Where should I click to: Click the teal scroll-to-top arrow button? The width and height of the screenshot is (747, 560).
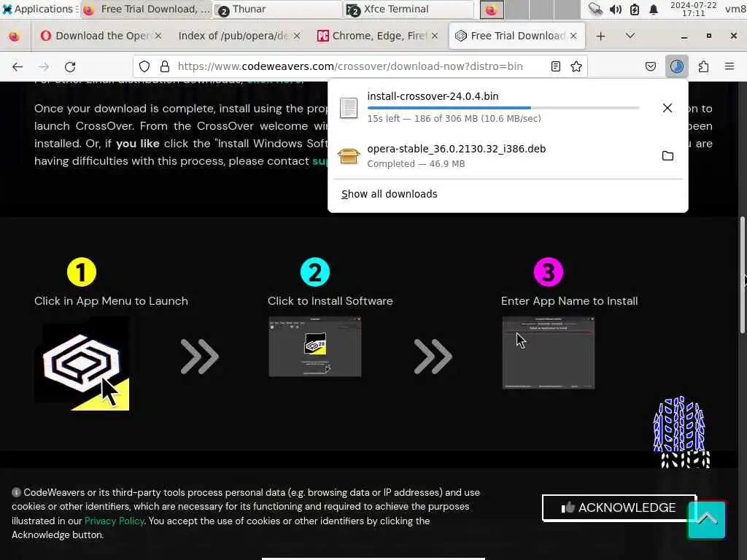pos(706,519)
